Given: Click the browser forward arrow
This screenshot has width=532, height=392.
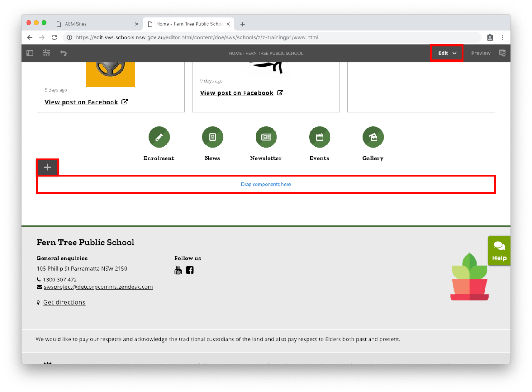Looking at the screenshot, I should [x=42, y=37].
